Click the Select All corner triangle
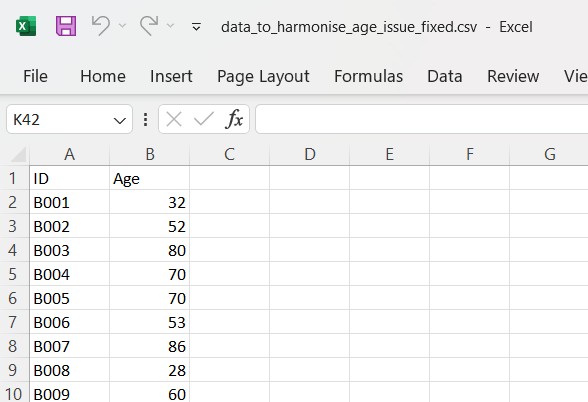 (x=18, y=154)
